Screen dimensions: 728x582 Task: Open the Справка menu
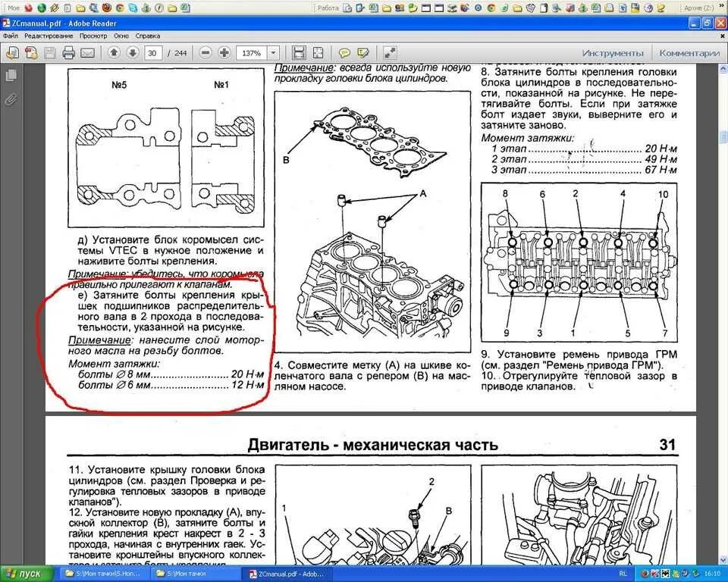(148, 36)
